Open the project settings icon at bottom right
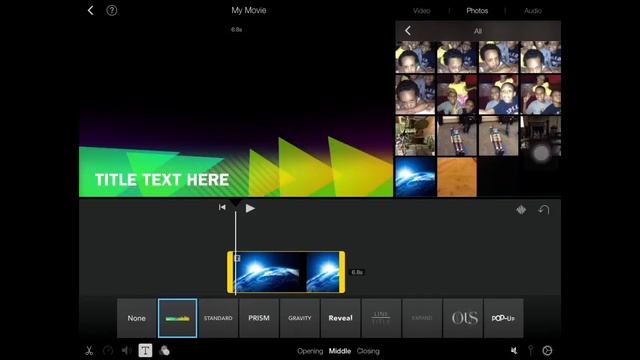The width and height of the screenshot is (640, 360). 547,351
